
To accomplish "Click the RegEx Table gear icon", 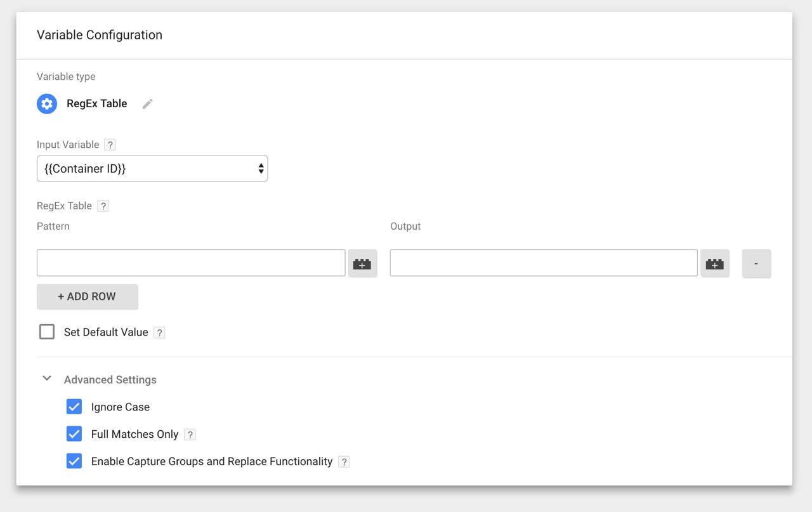I will click(47, 103).
